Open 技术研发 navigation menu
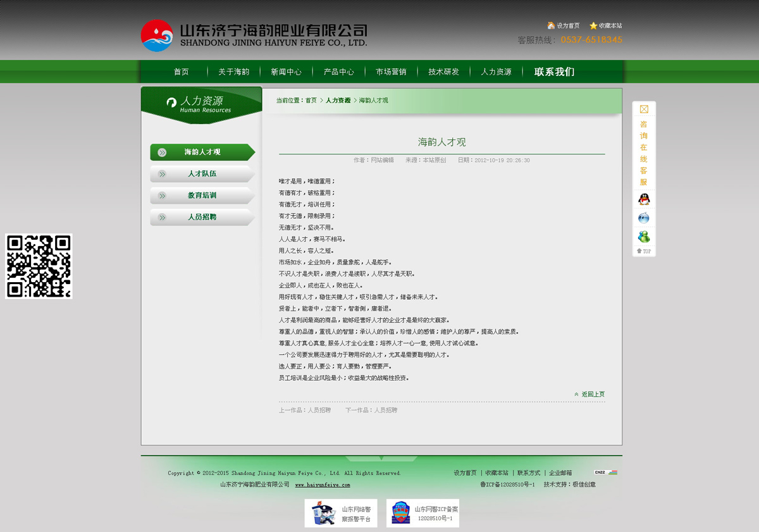 [x=443, y=72]
